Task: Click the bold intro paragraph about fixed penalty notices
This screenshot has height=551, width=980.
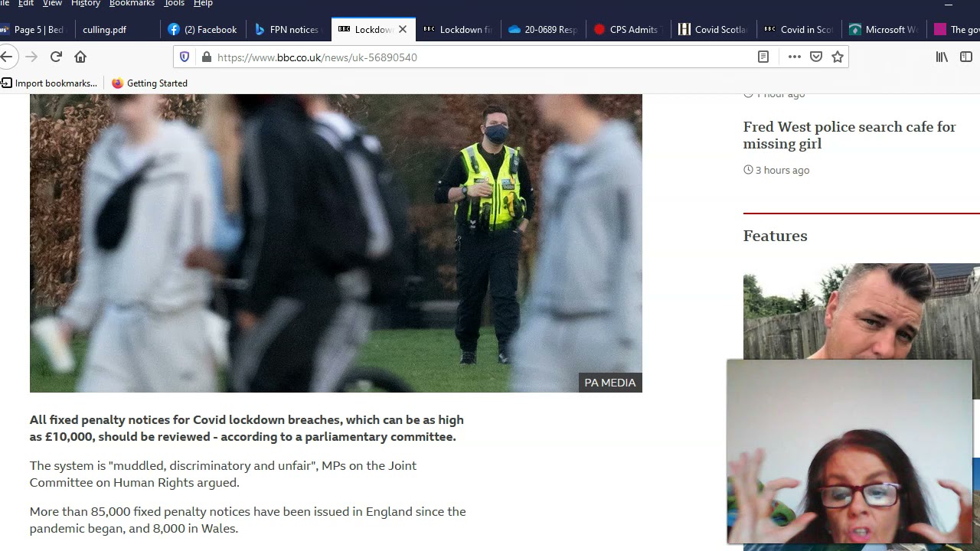Action: [x=247, y=428]
